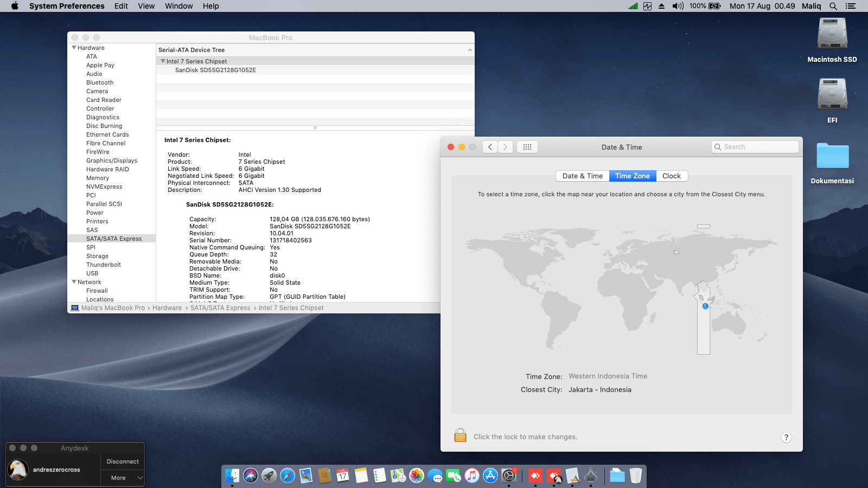Image resolution: width=868 pixels, height=488 pixels.
Task: Go back using the left arrow in Date & Time
Action: coord(490,147)
